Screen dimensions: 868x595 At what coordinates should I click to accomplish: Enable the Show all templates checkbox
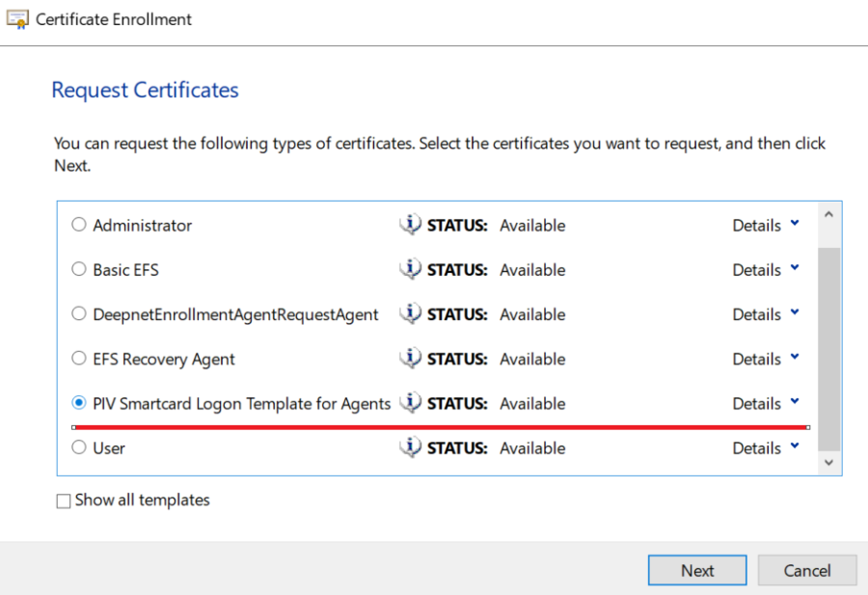point(64,500)
